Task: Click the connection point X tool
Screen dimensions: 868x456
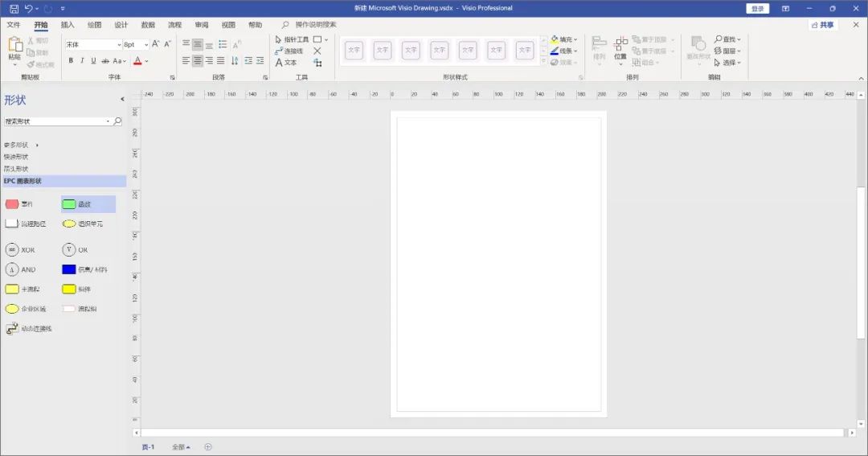Action: [x=317, y=51]
